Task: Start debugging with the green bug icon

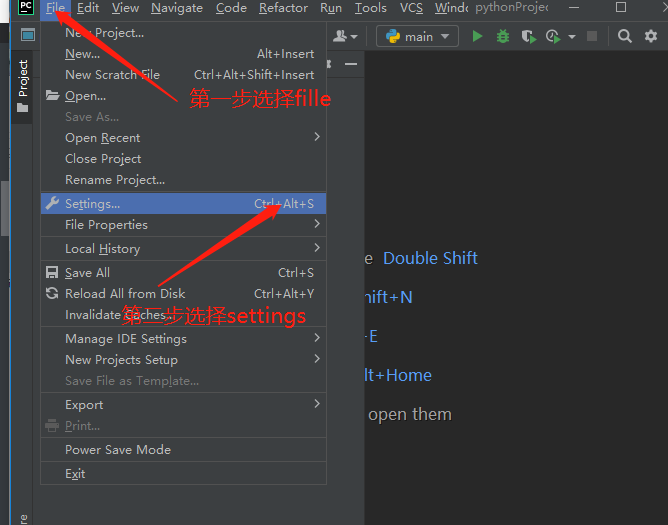Action: (503, 36)
